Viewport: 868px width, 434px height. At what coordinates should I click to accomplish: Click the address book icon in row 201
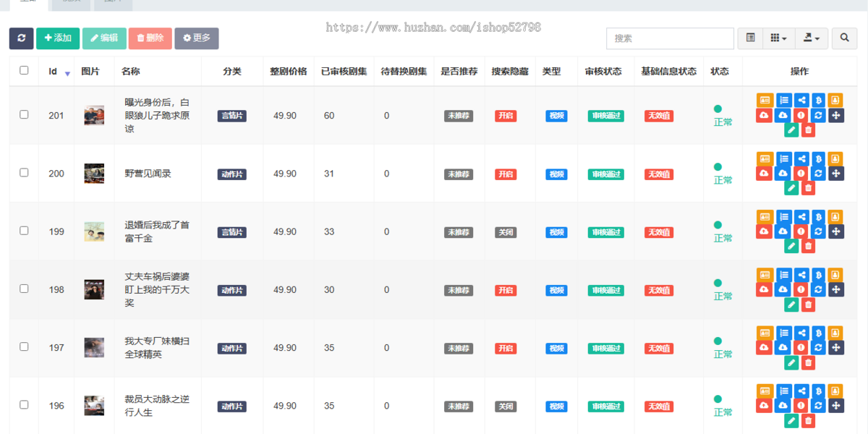pos(835,100)
